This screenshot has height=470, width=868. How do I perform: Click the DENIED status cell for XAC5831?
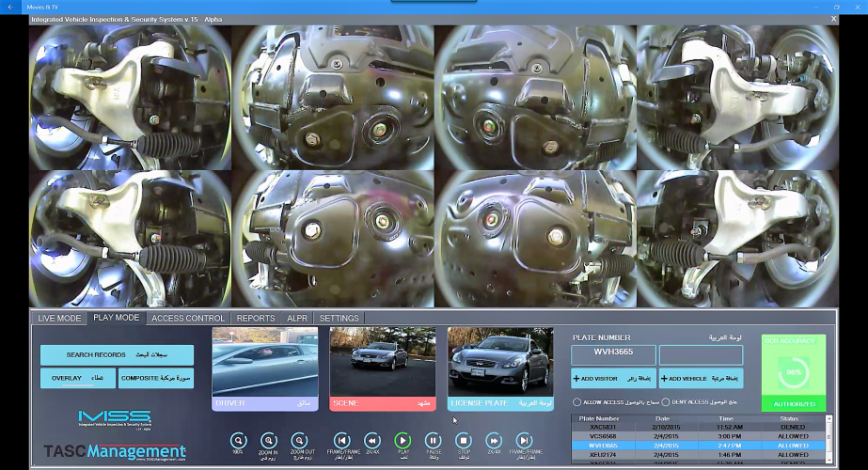[x=793, y=427]
